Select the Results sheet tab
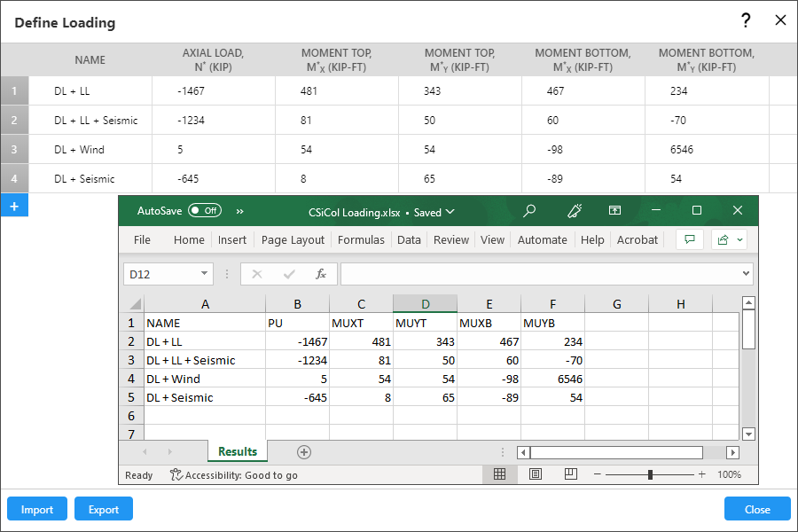This screenshot has height=532, width=798. pyautogui.click(x=238, y=451)
